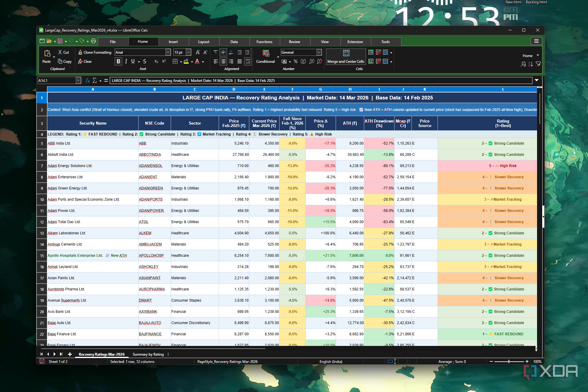Click the Copy icon in Clipboard group
Viewport: 588px width, 392px height.
(x=60, y=61)
